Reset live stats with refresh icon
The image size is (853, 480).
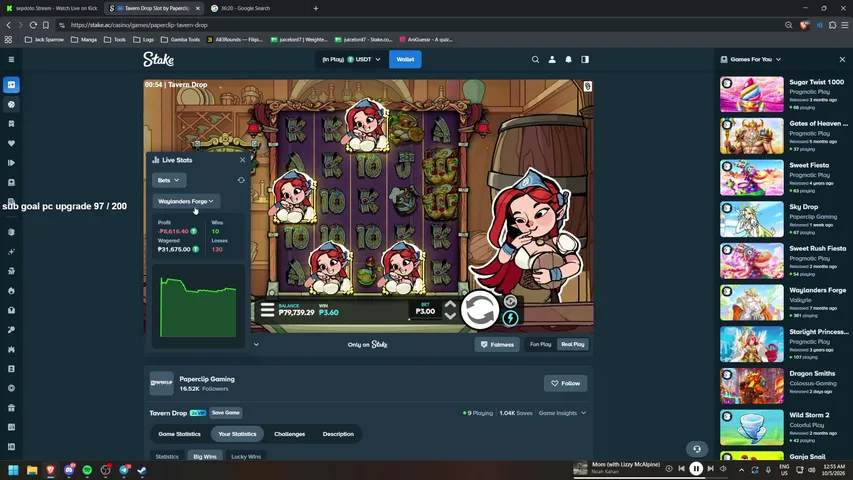[x=241, y=180]
